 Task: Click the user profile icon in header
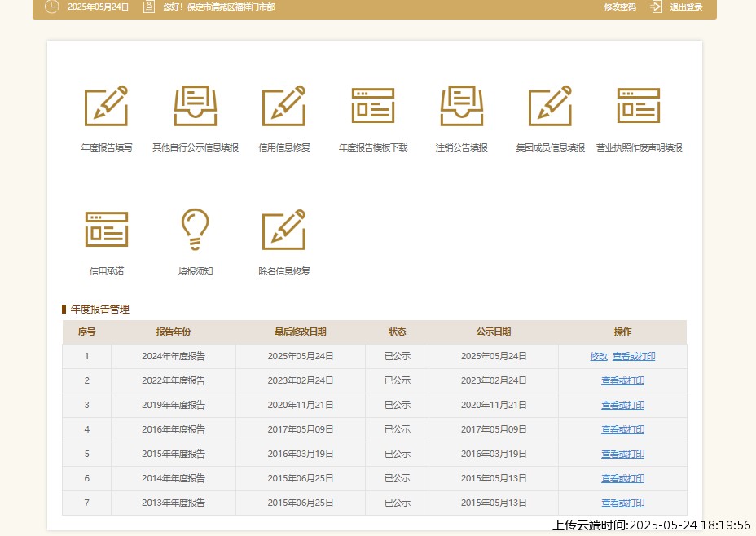[149, 7]
